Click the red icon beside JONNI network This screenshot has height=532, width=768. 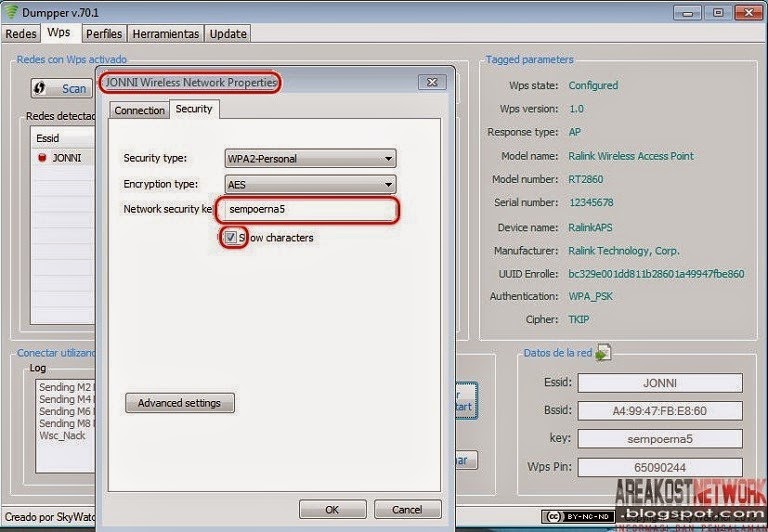[42, 158]
